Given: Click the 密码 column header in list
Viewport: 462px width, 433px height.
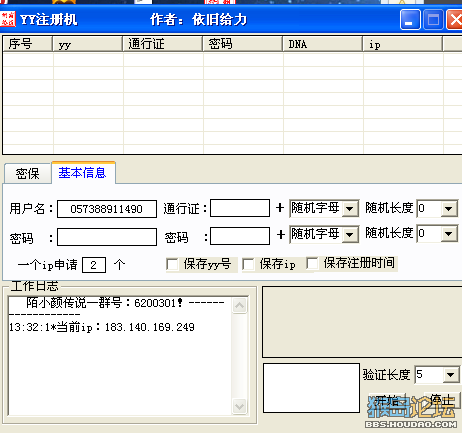Looking at the screenshot, I should pyautogui.click(x=243, y=44).
